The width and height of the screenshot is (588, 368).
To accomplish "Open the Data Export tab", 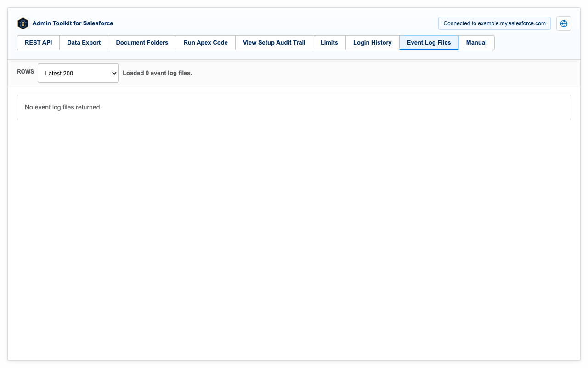I will pos(84,43).
